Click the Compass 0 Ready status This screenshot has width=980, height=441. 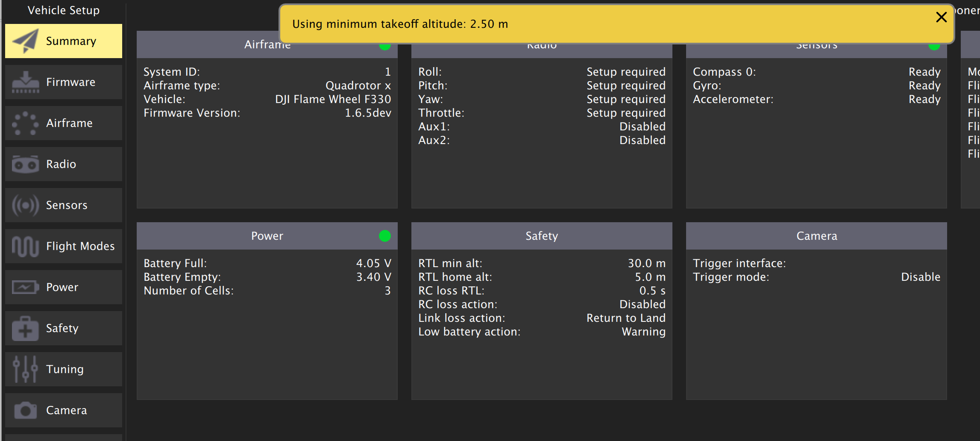tap(924, 72)
